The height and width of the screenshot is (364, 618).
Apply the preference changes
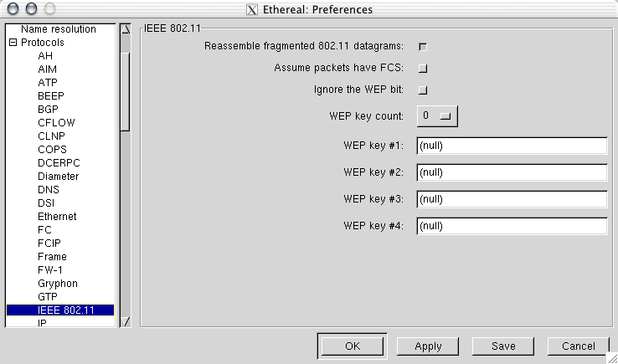click(x=428, y=346)
